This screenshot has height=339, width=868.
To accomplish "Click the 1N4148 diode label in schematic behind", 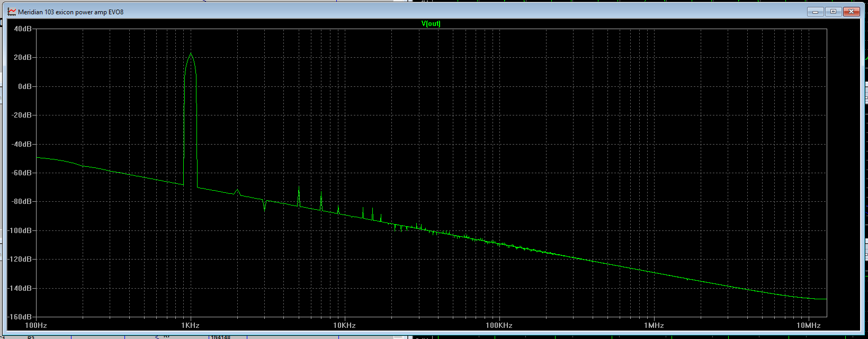I will click(x=220, y=337).
